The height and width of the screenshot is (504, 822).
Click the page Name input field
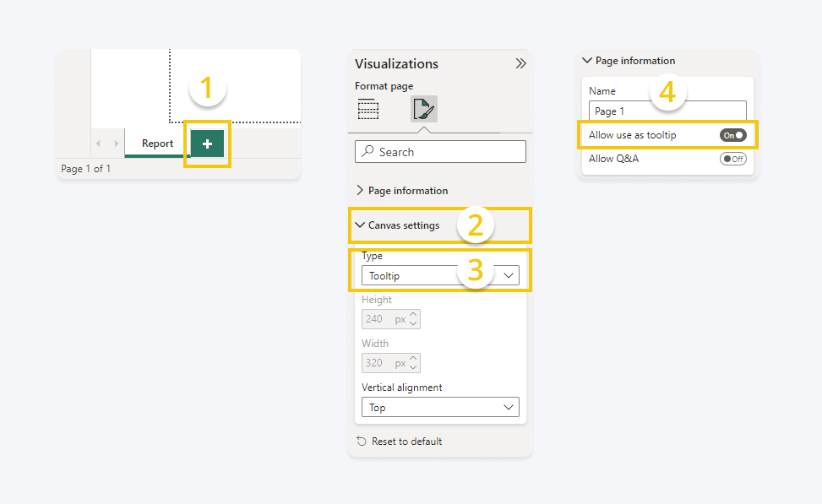click(x=667, y=111)
